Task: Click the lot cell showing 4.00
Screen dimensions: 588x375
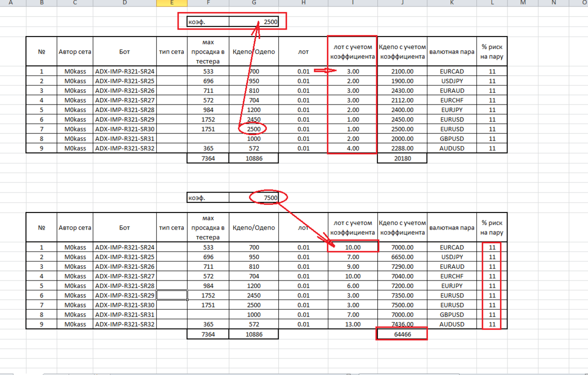Action: (352, 148)
